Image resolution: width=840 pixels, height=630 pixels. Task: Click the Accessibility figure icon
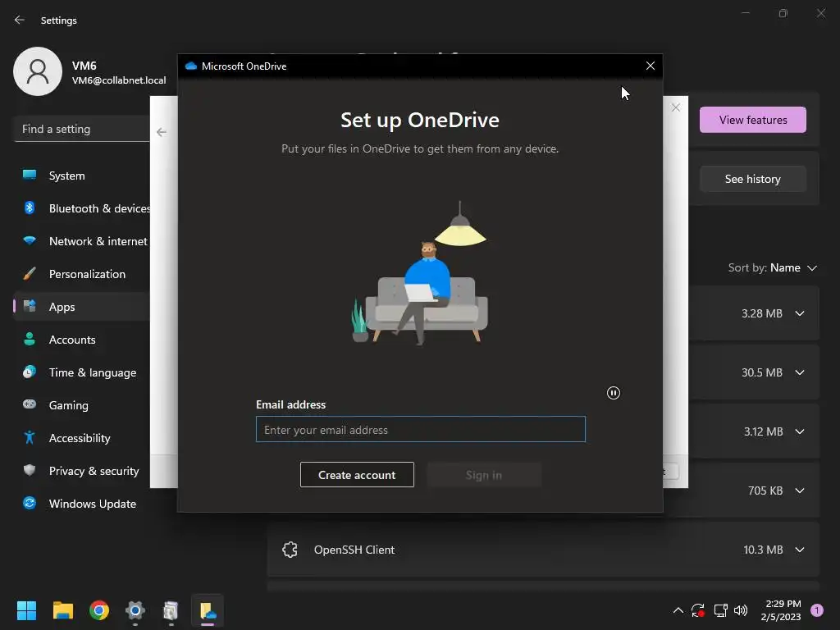click(x=30, y=437)
